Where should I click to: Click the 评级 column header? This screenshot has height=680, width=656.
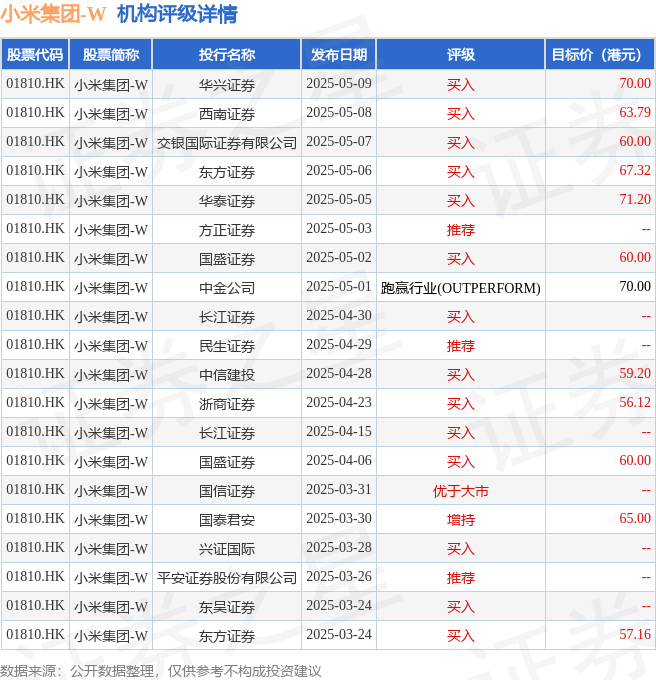click(x=460, y=54)
